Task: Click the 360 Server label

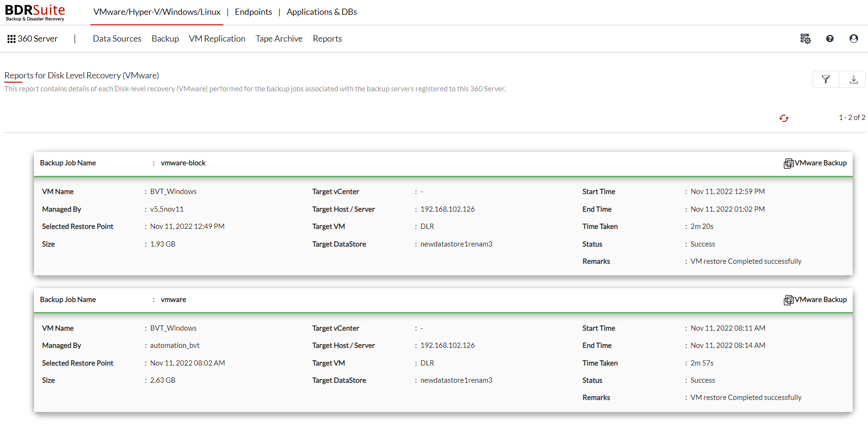Action: coord(38,39)
